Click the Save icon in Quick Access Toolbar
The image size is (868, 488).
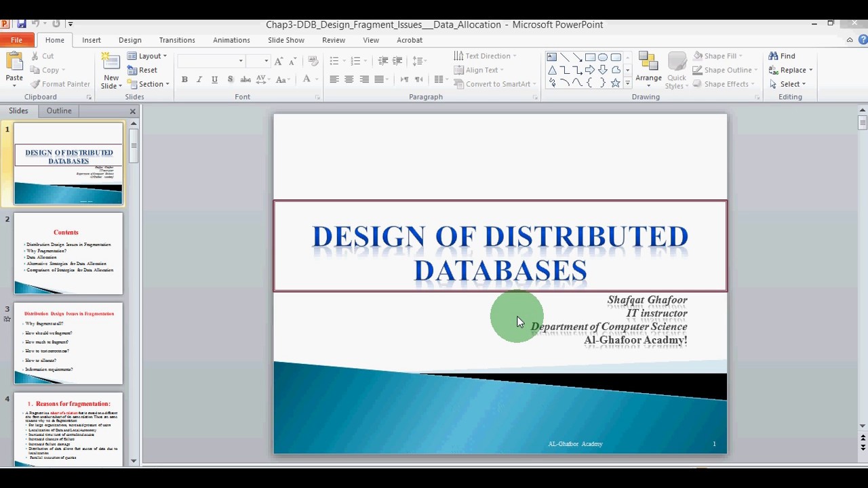[x=22, y=24]
